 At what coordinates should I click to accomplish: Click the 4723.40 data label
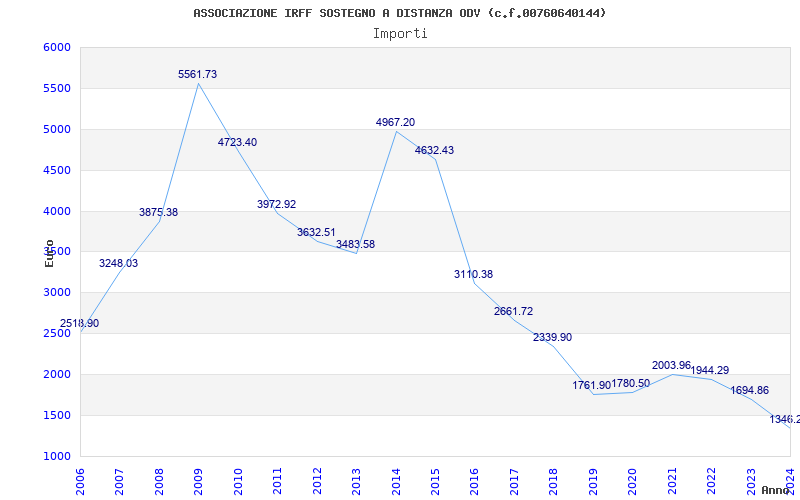coord(237,142)
